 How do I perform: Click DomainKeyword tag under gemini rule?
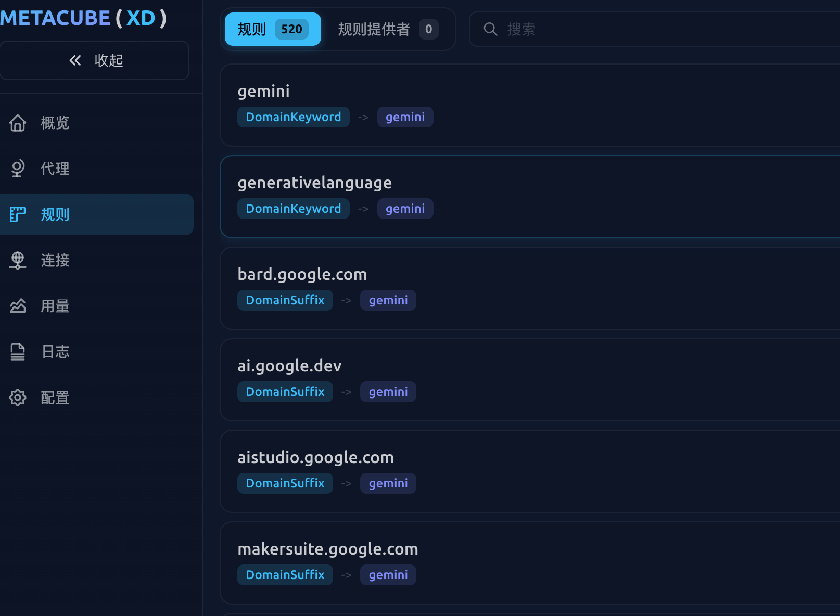coord(293,117)
